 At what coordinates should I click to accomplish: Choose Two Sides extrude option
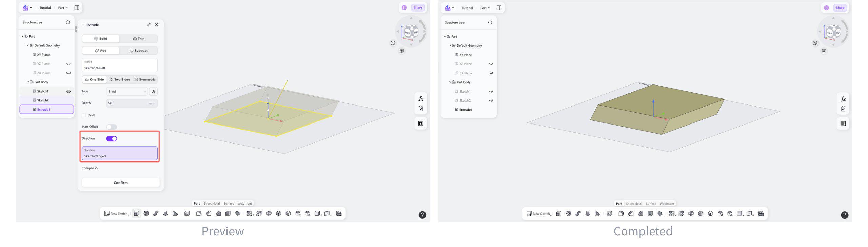click(120, 80)
